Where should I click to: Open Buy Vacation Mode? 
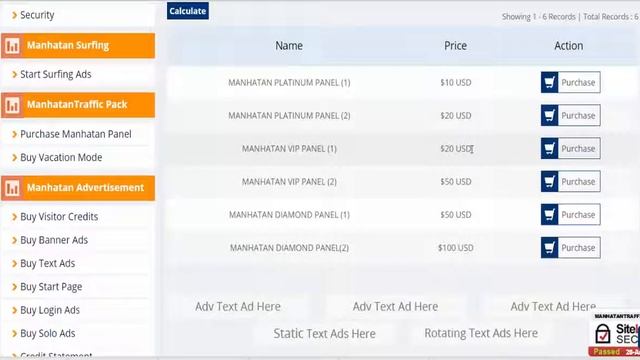coord(61,158)
